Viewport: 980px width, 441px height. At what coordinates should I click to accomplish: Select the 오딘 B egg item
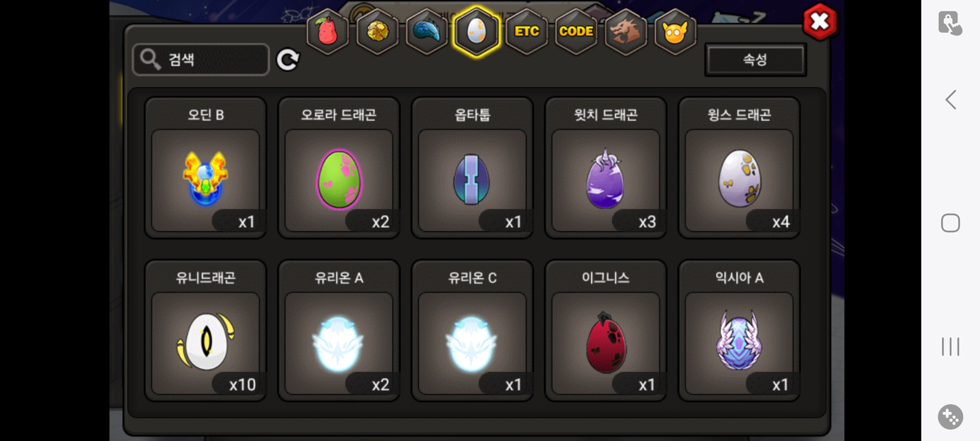[x=205, y=167]
